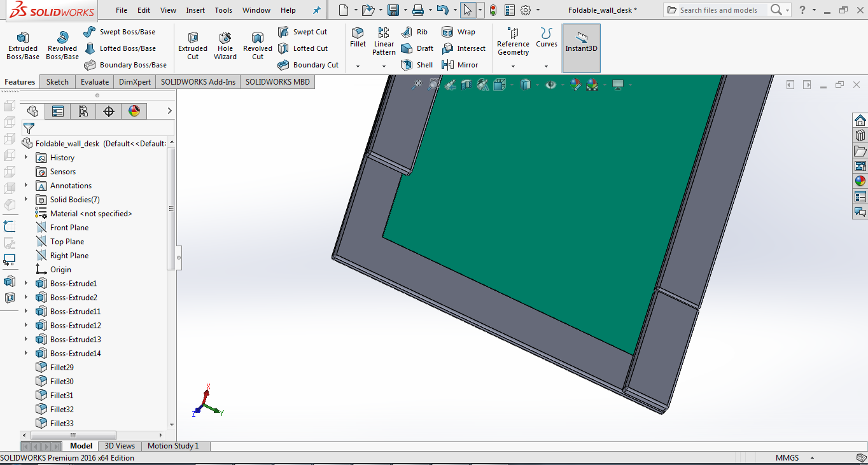Click the Undo button
The width and height of the screenshot is (868, 465).
coord(443,10)
